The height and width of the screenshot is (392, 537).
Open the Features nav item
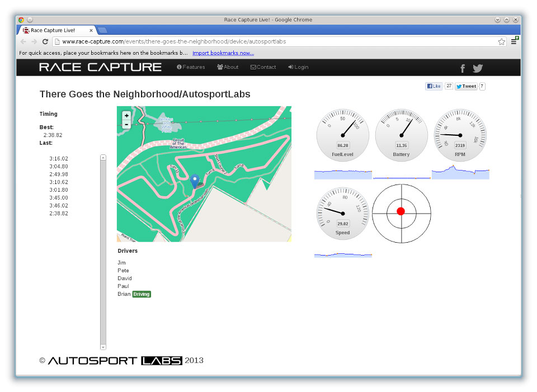pos(191,67)
